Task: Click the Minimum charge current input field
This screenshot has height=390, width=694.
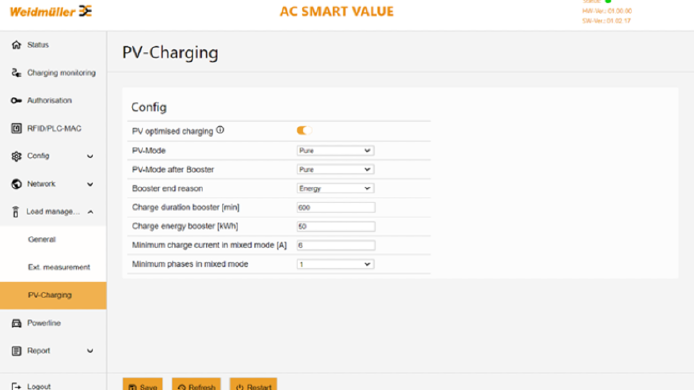Action: (336, 245)
